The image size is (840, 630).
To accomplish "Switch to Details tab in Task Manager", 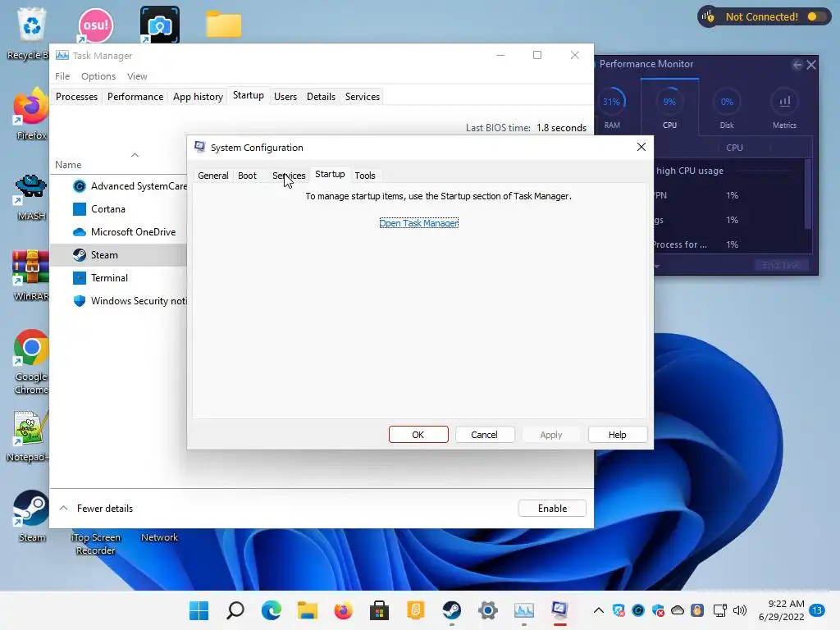I will tap(321, 97).
